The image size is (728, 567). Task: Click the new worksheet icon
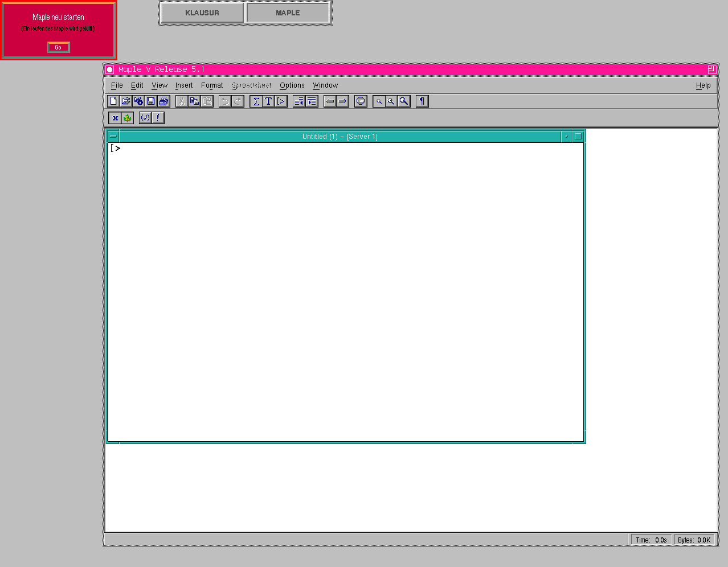coord(113,101)
